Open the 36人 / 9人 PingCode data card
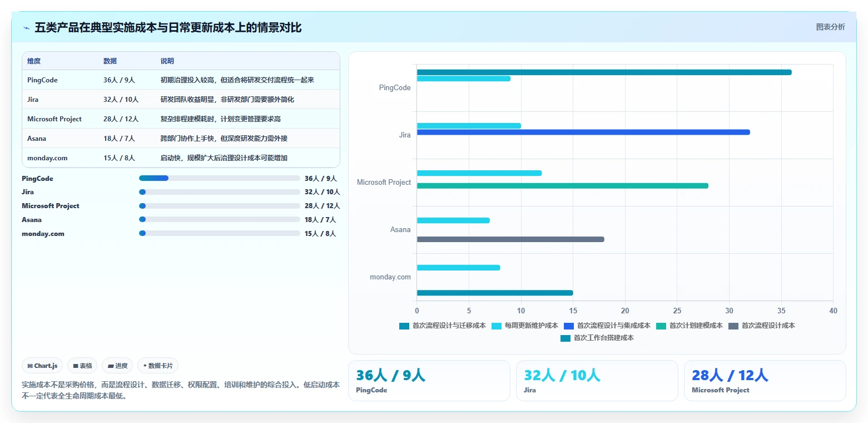Viewport: 868px width, 423px height. point(429,381)
